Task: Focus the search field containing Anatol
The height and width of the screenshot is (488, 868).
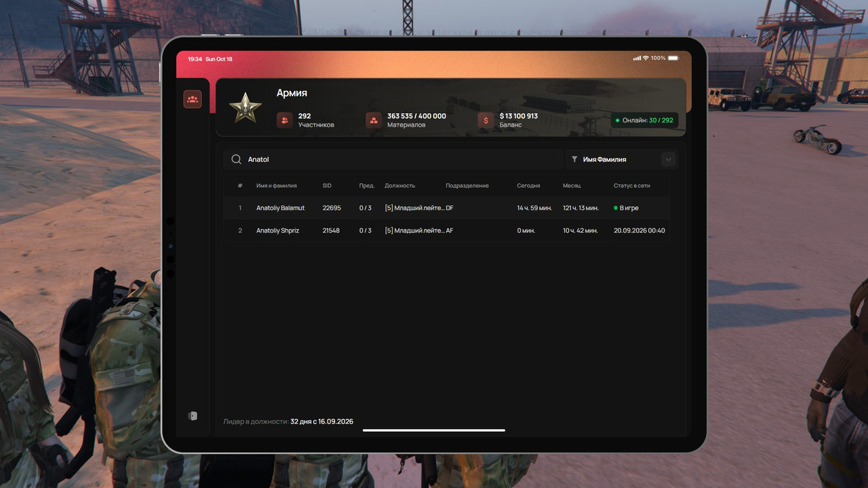Action: pos(394,159)
